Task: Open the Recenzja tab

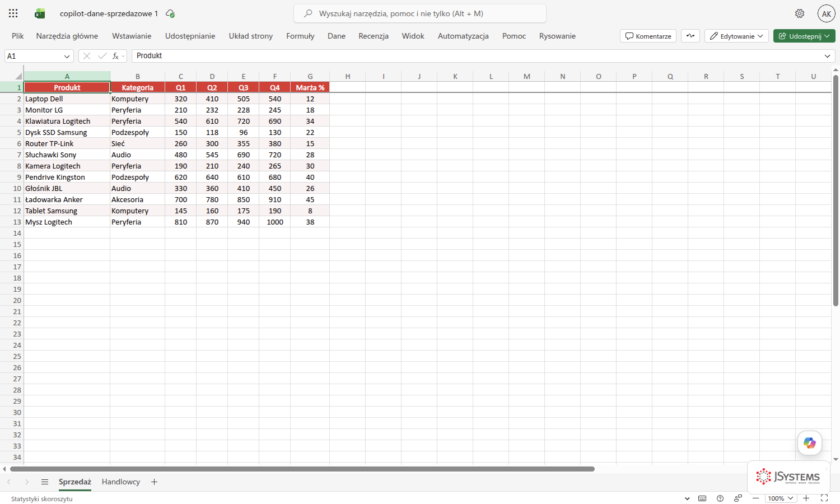Action: [x=374, y=36]
